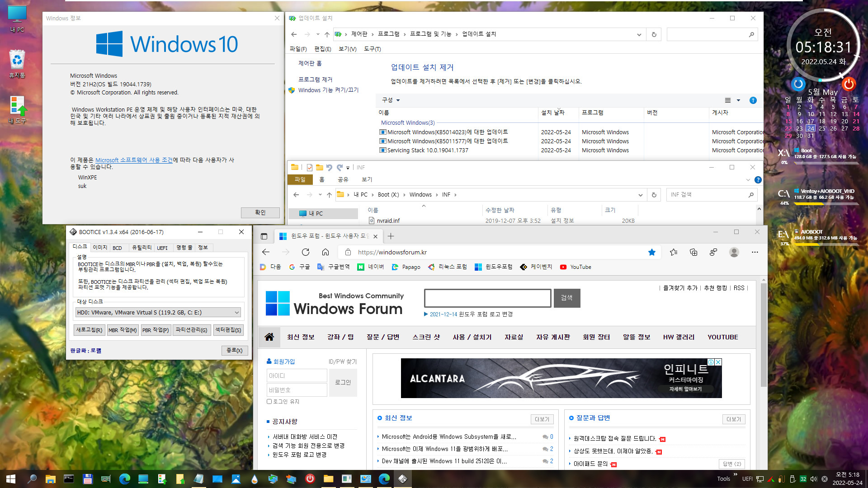The width and height of the screenshot is (868, 488).
Task: Click X:\ Boot drive usage bar
Action: (826, 163)
